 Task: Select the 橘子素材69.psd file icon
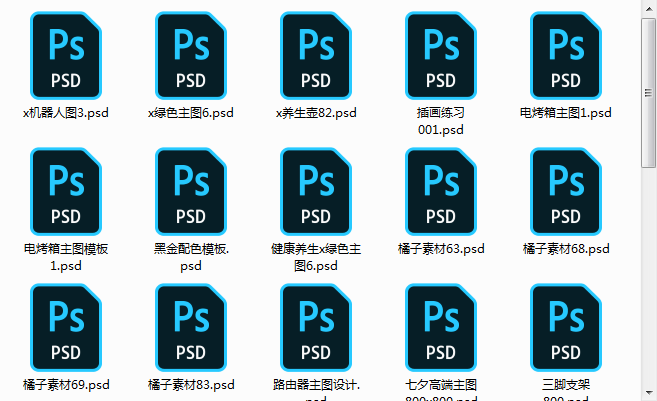[66, 328]
